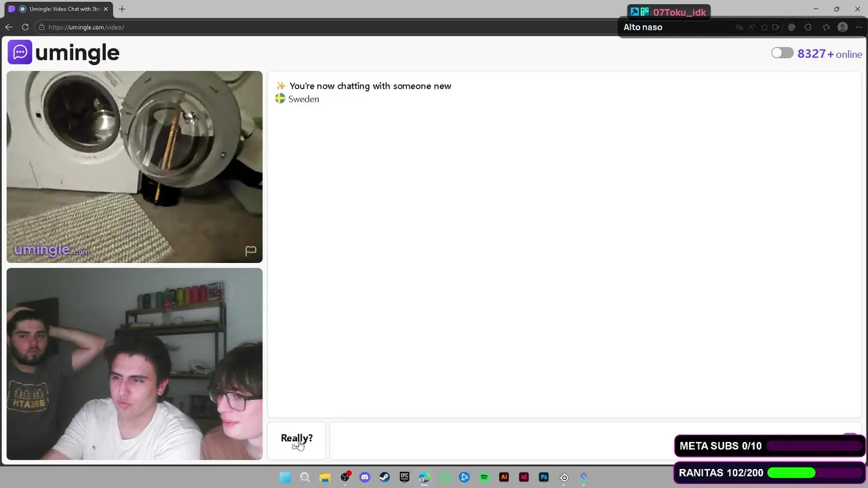Click the lock site information icon

tap(41, 27)
